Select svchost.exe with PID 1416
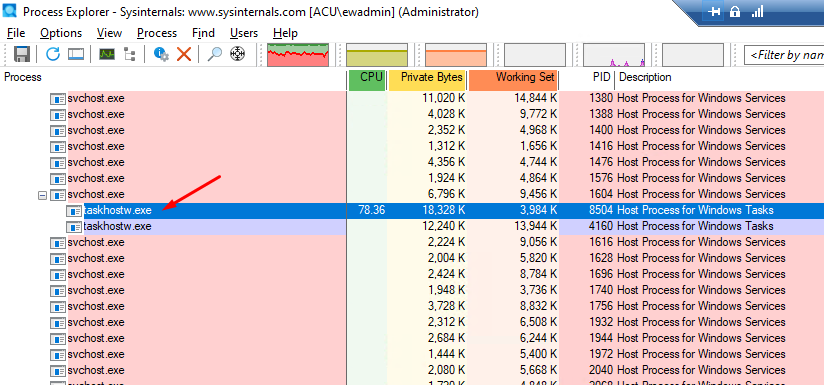The height and width of the screenshot is (385, 824). (412, 146)
